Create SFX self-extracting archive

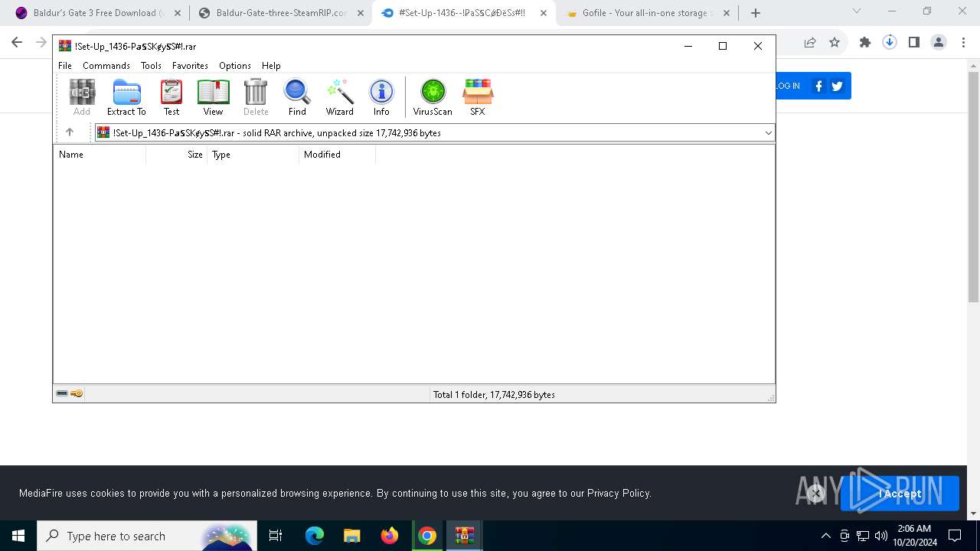[x=478, y=97]
